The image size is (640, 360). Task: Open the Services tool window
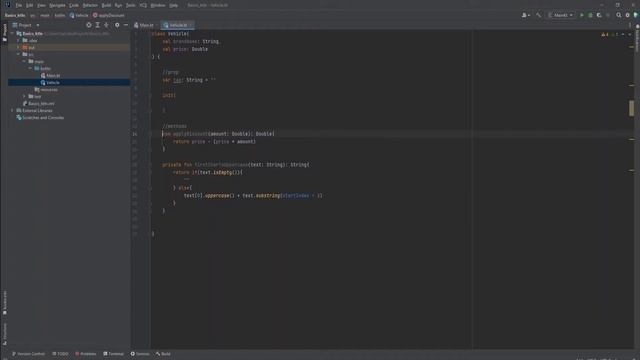pos(140,354)
